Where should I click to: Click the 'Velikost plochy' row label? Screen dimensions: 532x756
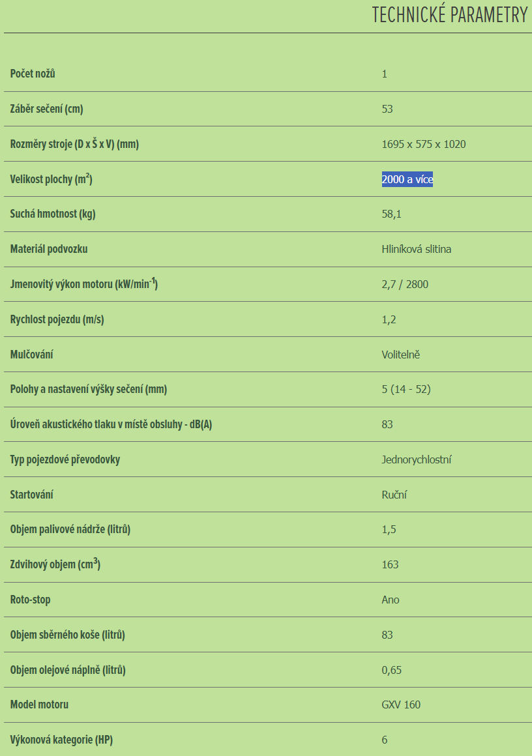[51, 179]
